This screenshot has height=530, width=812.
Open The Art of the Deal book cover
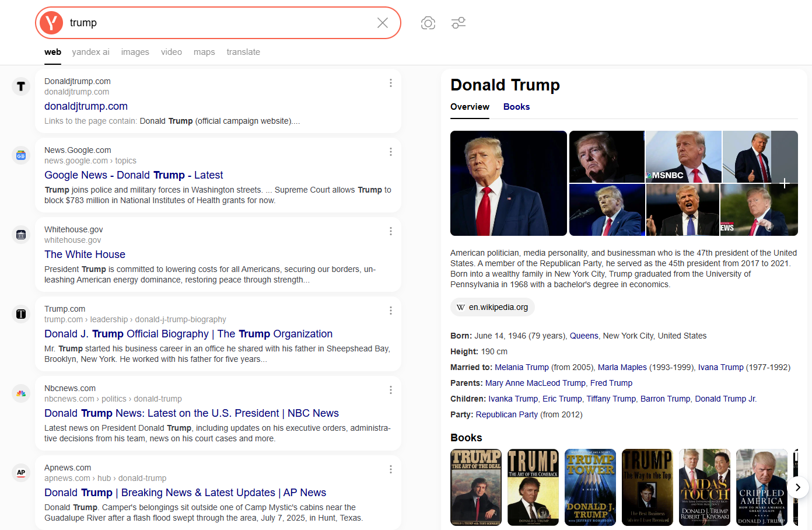pos(476,487)
